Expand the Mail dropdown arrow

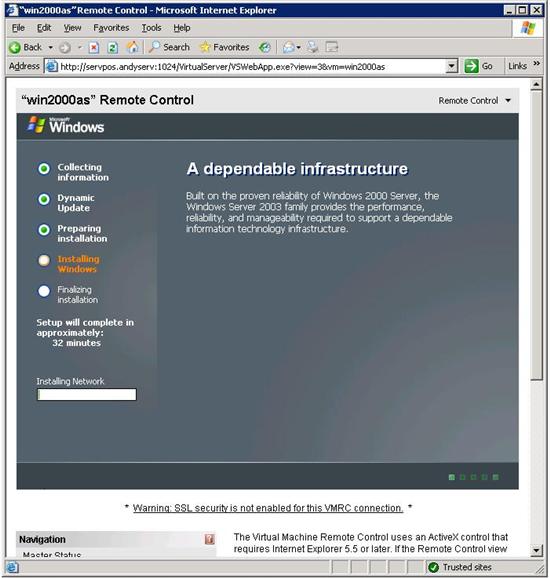299,48
